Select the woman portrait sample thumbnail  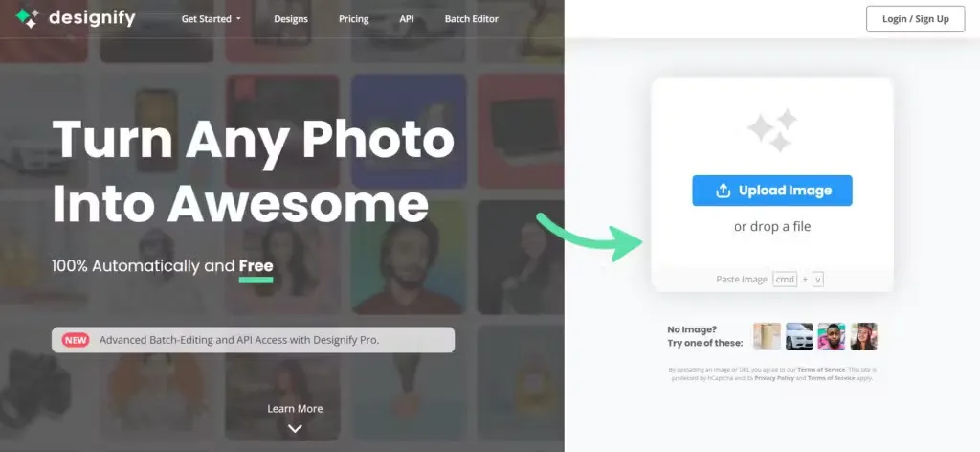[x=864, y=336]
